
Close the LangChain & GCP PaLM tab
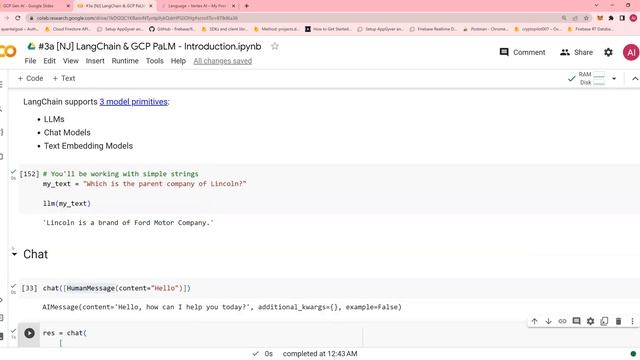(151, 6)
